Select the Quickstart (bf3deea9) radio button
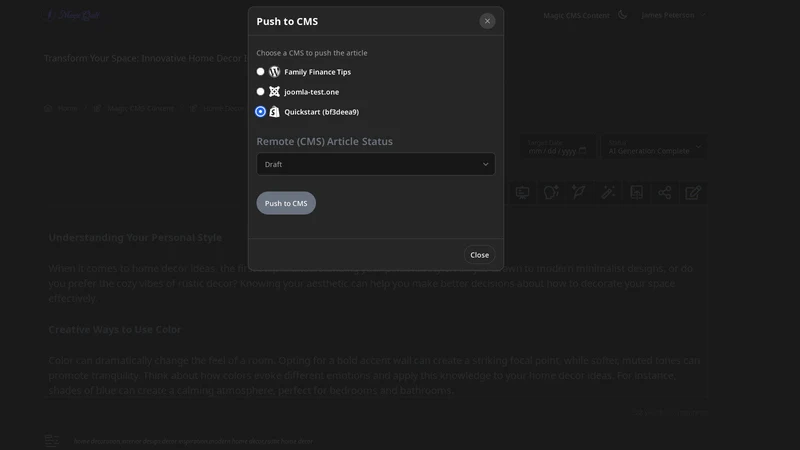Image resolution: width=800 pixels, height=450 pixels. pyautogui.click(x=260, y=111)
